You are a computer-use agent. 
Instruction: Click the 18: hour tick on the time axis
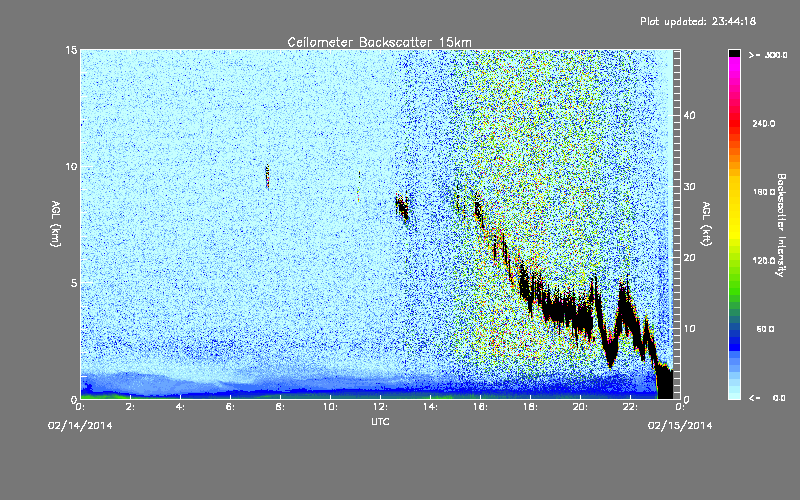coord(530,407)
